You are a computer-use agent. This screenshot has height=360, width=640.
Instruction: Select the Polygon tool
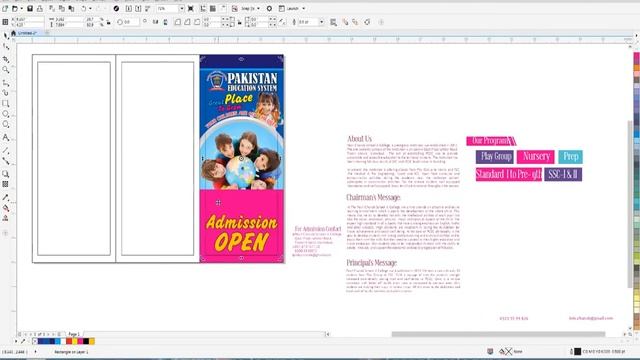6,124
